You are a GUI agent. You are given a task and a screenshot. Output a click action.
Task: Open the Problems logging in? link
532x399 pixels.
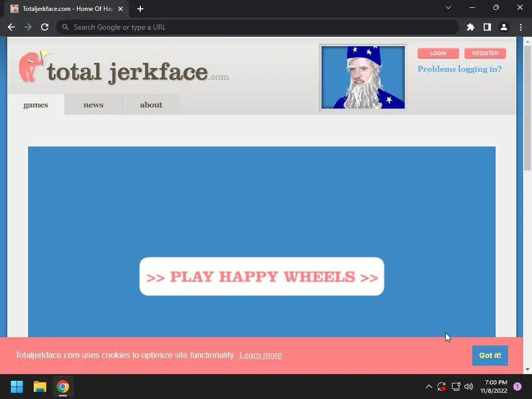[x=459, y=69]
